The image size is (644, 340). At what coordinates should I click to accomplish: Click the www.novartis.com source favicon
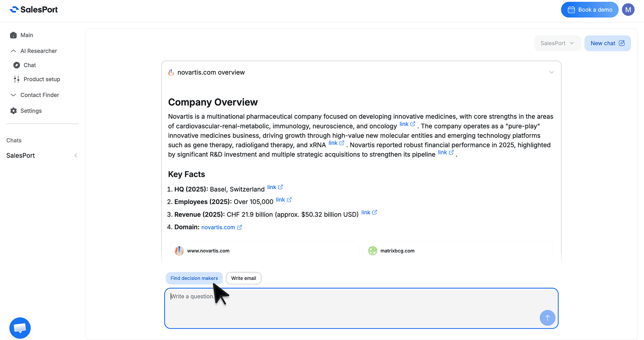[x=179, y=251]
